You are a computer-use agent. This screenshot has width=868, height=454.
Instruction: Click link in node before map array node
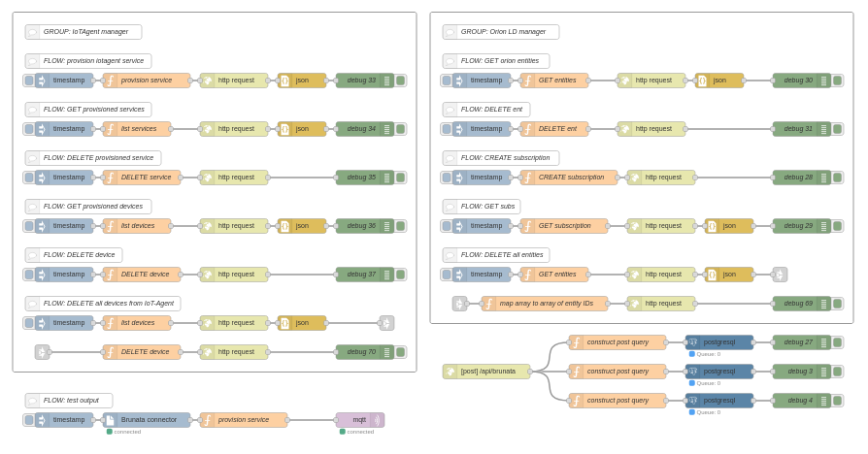tap(459, 304)
